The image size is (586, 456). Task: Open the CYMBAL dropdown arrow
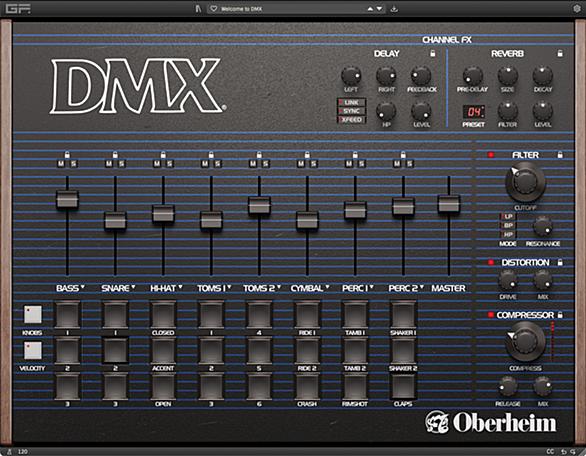[327, 287]
